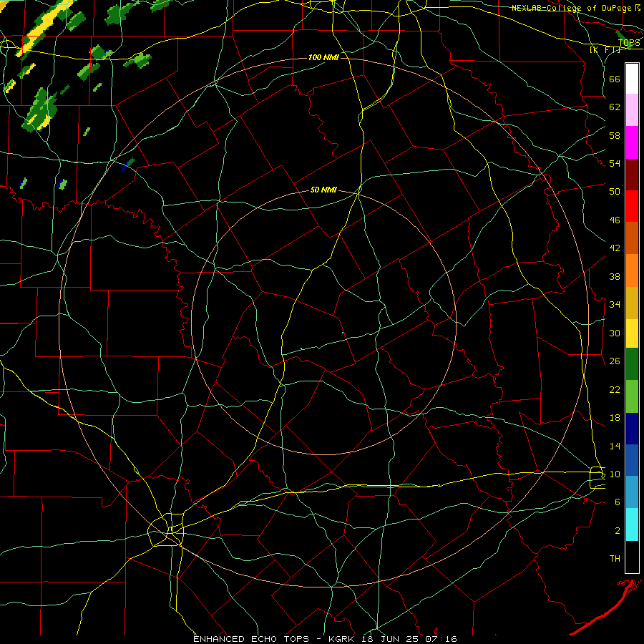Click the legend value 18
This screenshot has height=644, width=644.
pyautogui.click(x=615, y=418)
